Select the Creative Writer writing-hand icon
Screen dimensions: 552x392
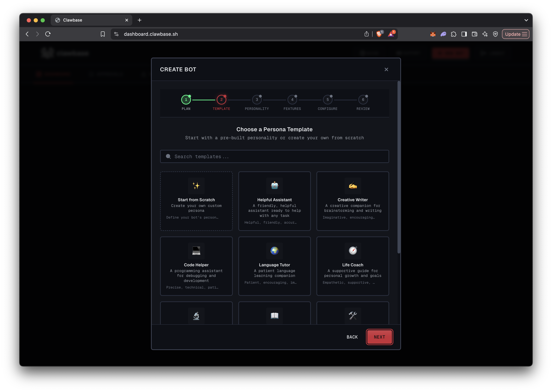(x=353, y=186)
